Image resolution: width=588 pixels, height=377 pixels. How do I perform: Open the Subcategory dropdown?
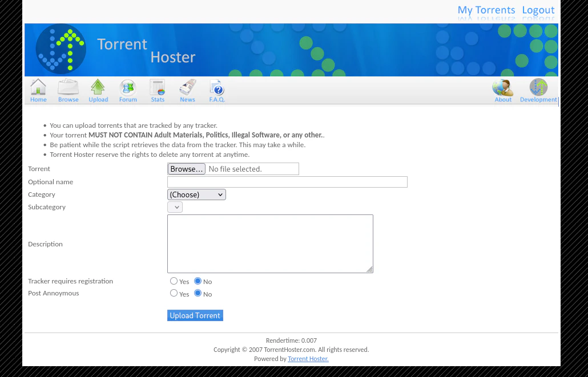tap(175, 207)
